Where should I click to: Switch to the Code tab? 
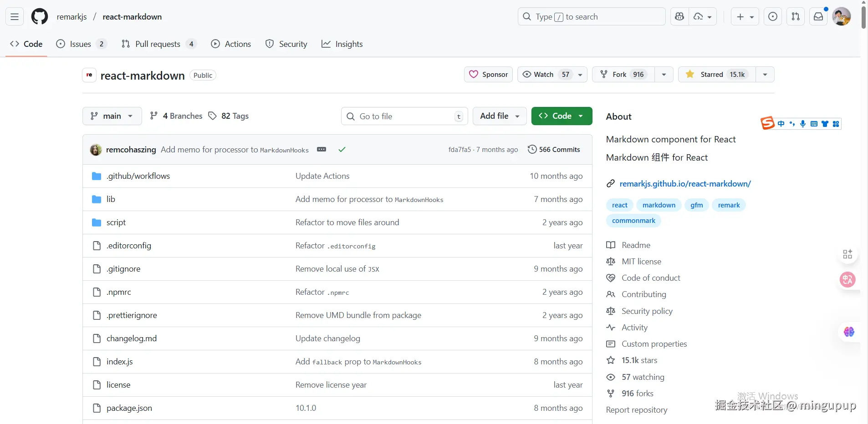click(26, 44)
